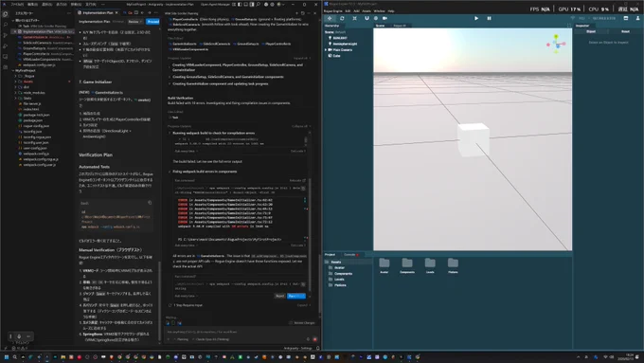Click the chat input field in agent panel
Image resolution: width=644 pixels, height=363 pixels.
pos(241,332)
